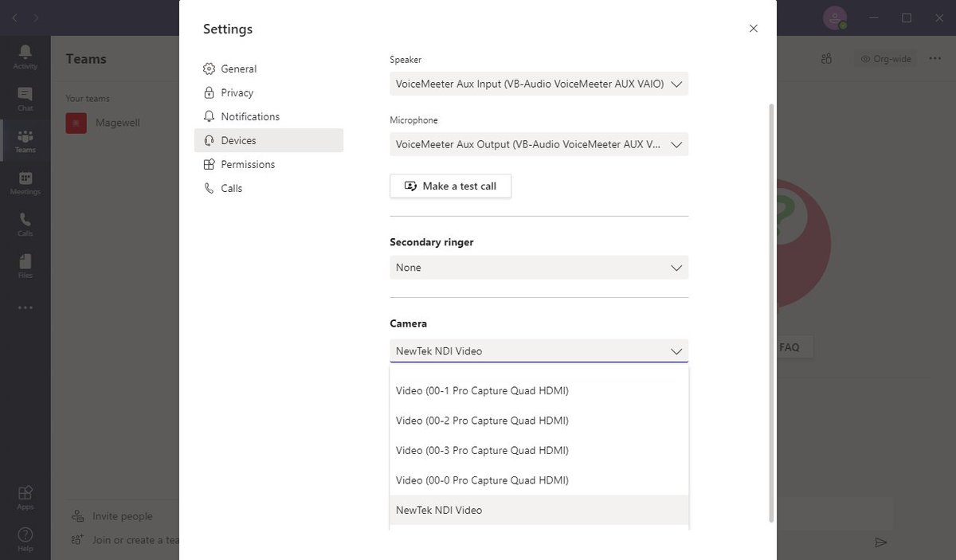Open the Apps store icon
The width and height of the screenshot is (956, 560).
tap(25, 496)
